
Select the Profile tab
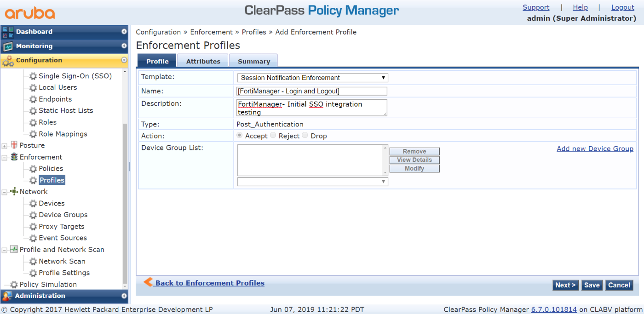[x=157, y=61]
